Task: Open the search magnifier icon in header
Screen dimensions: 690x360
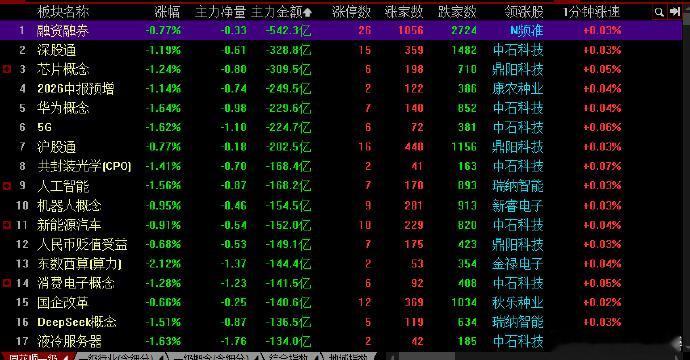Action: click(x=659, y=12)
